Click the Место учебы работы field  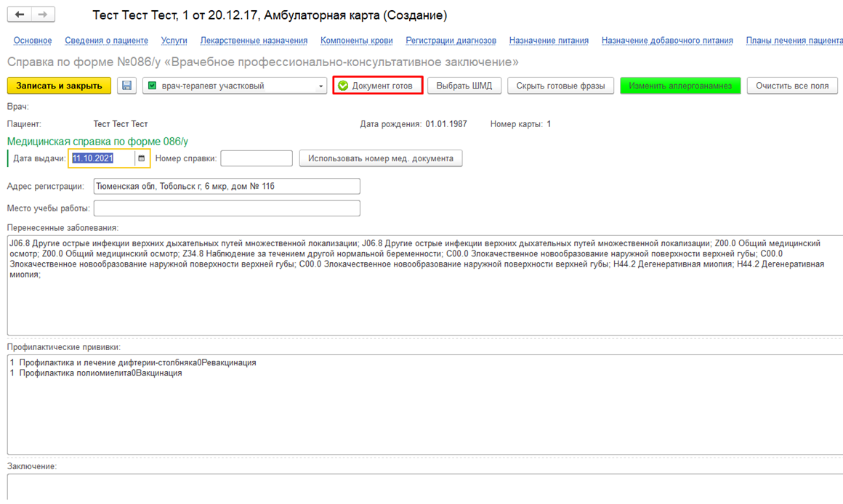(227, 208)
